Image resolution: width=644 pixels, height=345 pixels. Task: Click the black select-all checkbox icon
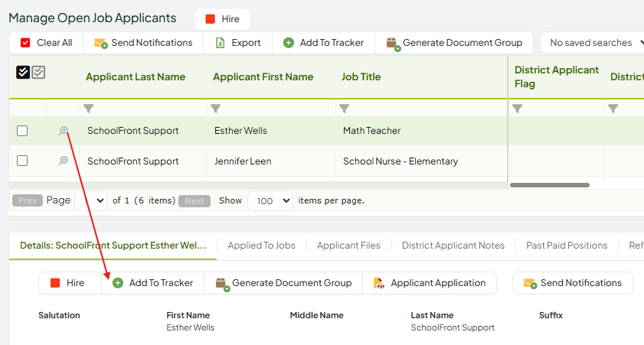23,72
